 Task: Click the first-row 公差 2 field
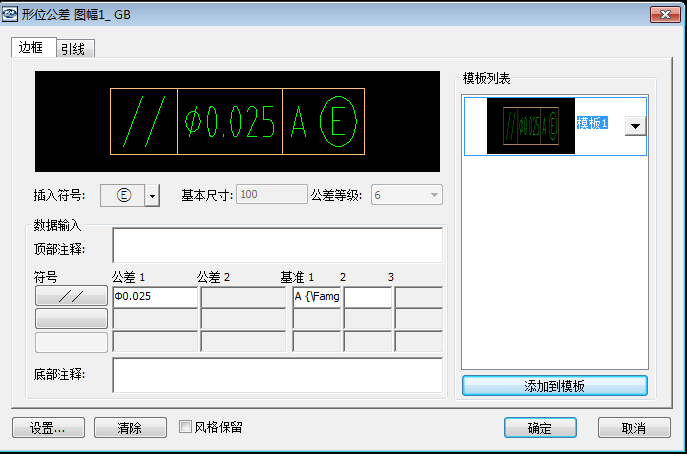[244, 297]
